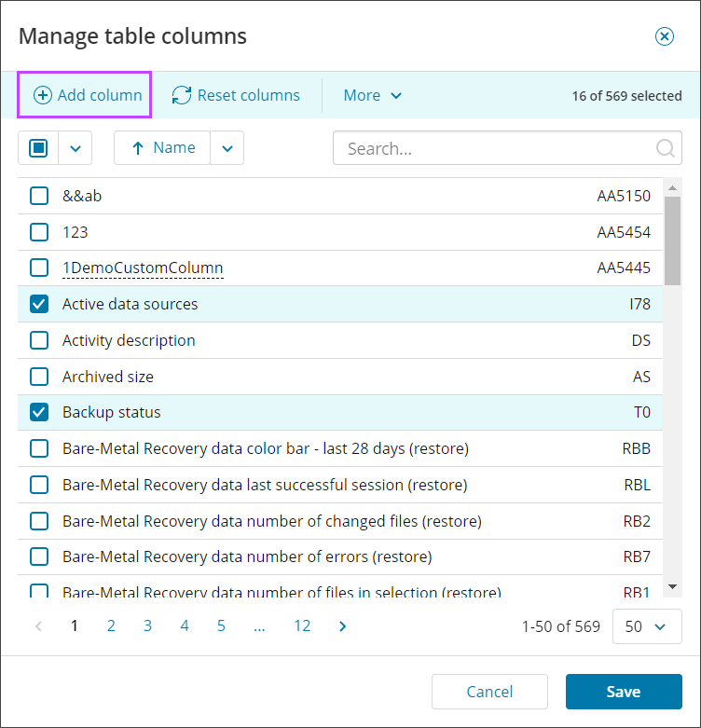Viewport: 701px width, 728px height.
Task: Uncheck the Backup status checkbox
Action: pos(39,412)
